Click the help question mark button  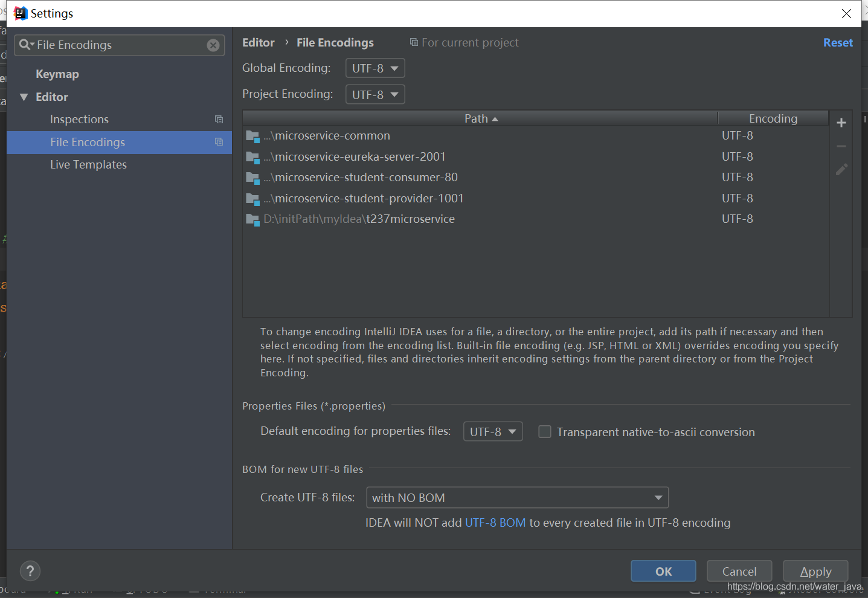coord(30,571)
